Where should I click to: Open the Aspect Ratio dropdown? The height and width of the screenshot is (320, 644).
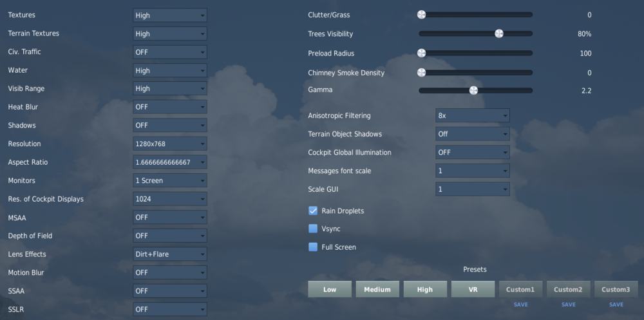click(x=169, y=162)
